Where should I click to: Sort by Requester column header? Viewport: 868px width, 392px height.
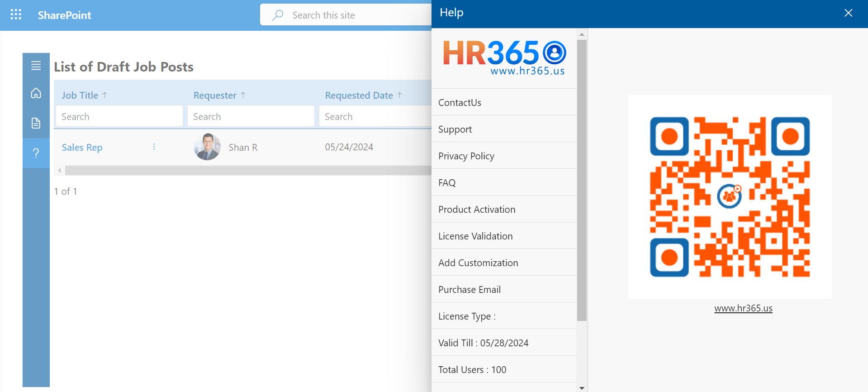(215, 95)
